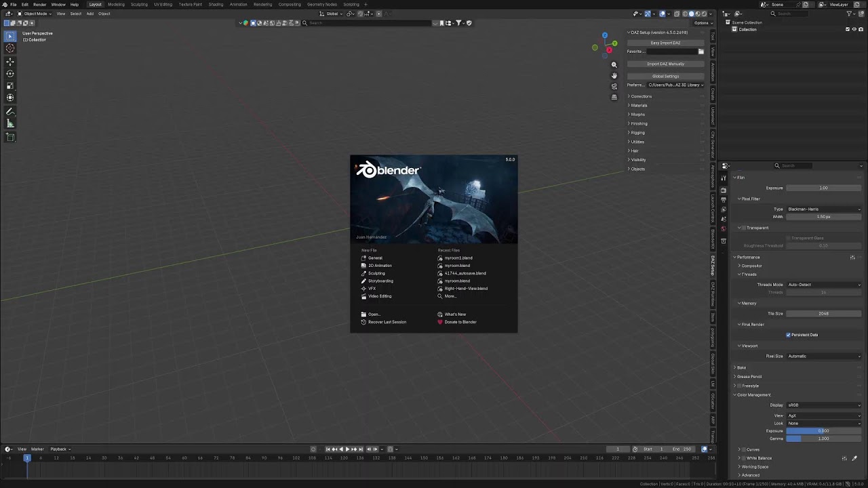Enable the Freestyle checkbox
Viewport: 868px width, 488px height.
point(739,386)
